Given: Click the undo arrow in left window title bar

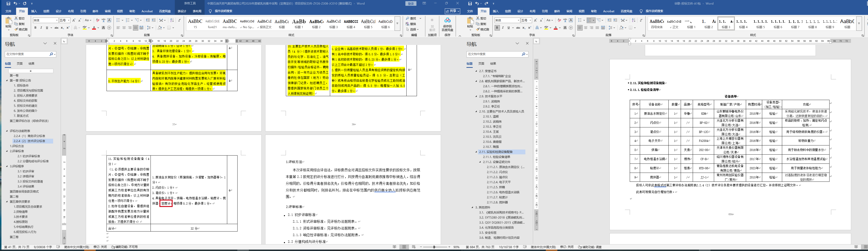Looking at the screenshot, I should [x=15, y=3].
